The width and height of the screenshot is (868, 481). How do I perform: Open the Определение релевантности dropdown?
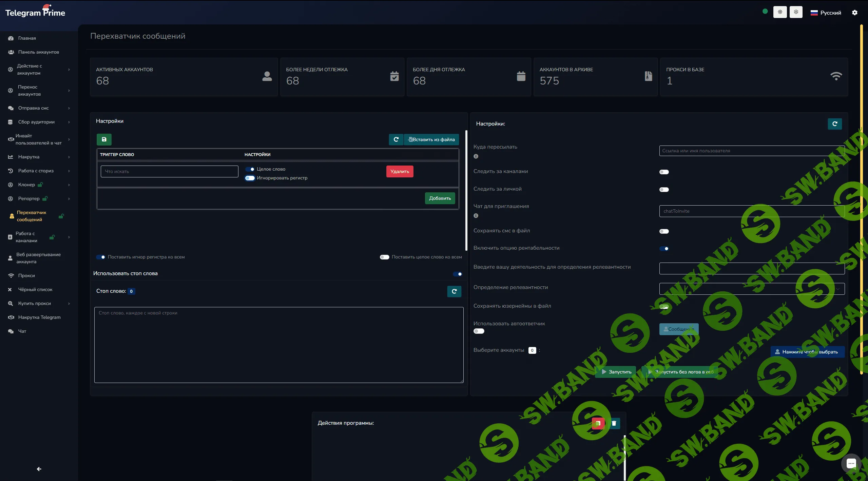(751, 289)
